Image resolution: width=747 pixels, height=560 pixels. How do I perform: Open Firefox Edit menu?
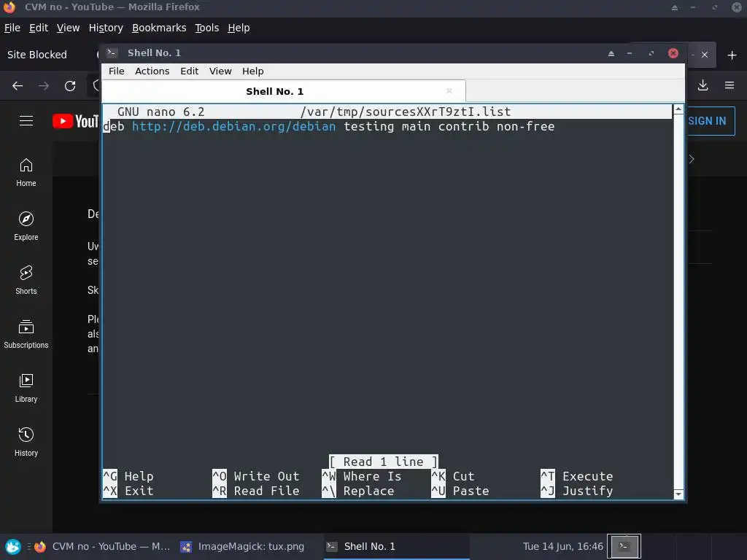point(39,28)
